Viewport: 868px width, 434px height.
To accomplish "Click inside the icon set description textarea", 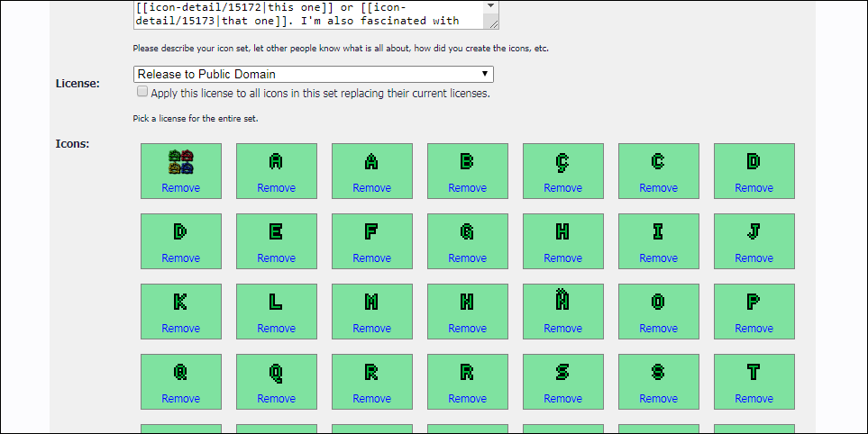I will tap(306, 14).
